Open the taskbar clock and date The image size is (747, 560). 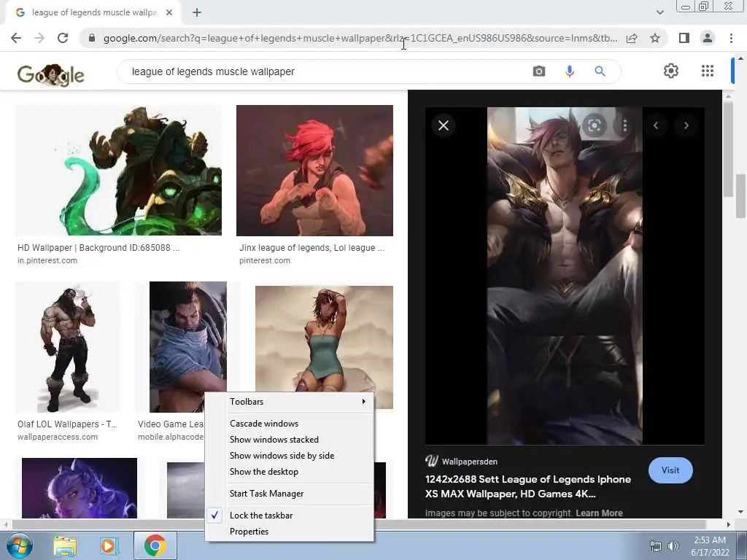pos(710,546)
